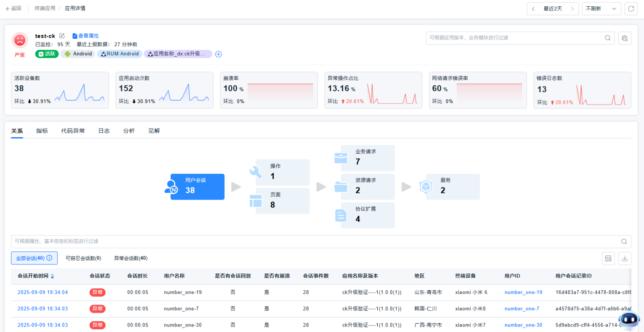Screen dimensions: 644x332
Task: Click the refresh icon in top bar
Action: click(x=631, y=9)
